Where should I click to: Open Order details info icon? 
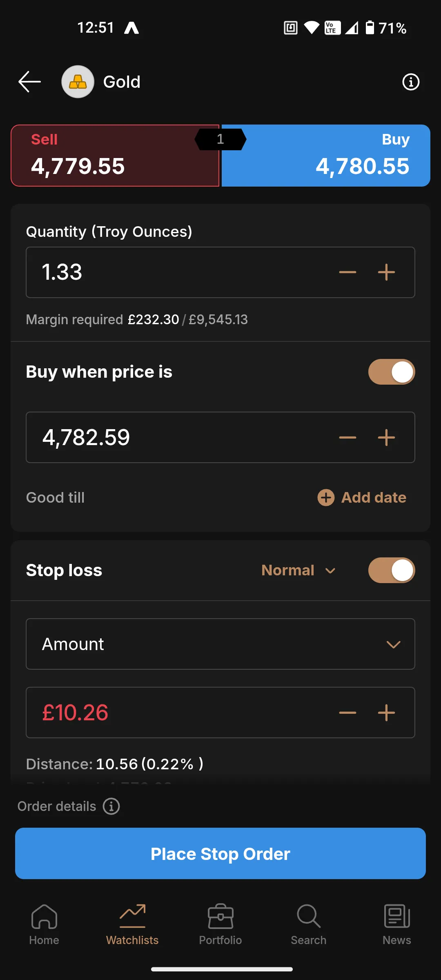pos(111,806)
